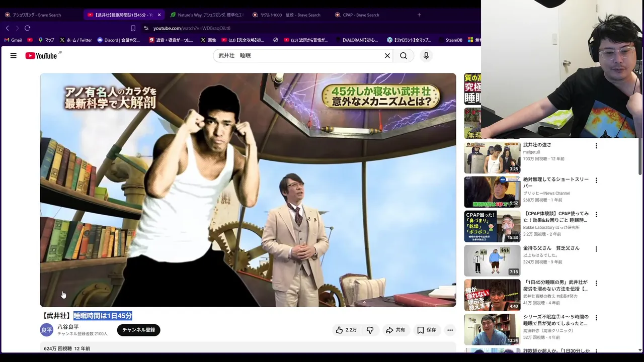The image size is (644, 362).
Task: Open the 画像 bookmark
Action: click(x=208, y=40)
